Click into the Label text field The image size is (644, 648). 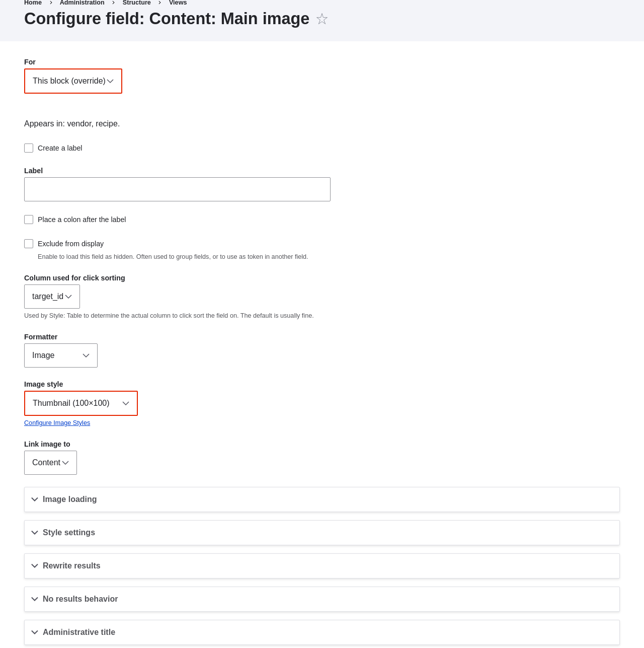(177, 189)
